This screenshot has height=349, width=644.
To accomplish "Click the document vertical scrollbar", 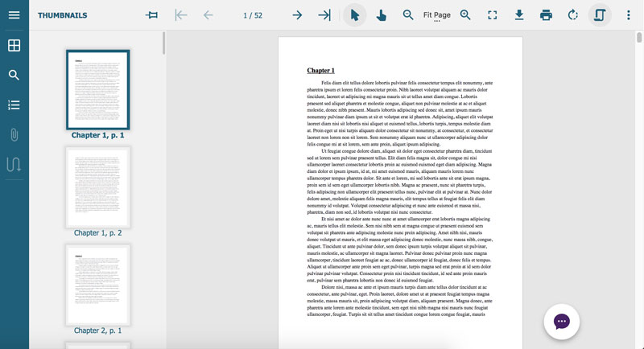I will [639, 38].
